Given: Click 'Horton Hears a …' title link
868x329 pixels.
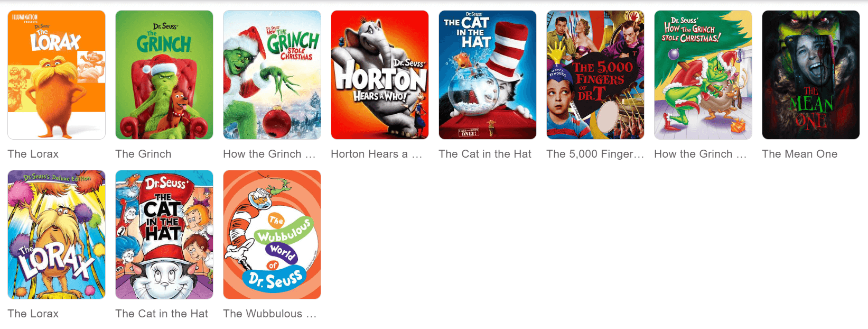Looking at the screenshot, I should [x=377, y=154].
